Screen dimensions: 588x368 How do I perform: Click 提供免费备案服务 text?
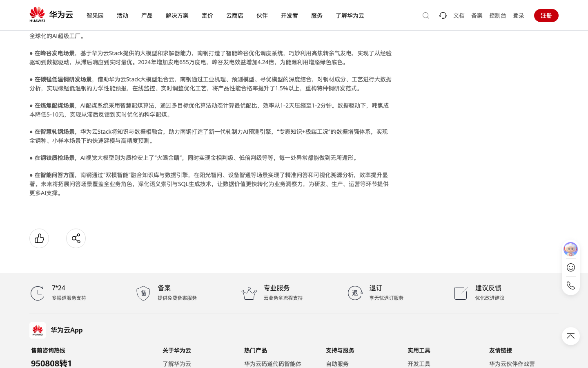click(177, 298)
